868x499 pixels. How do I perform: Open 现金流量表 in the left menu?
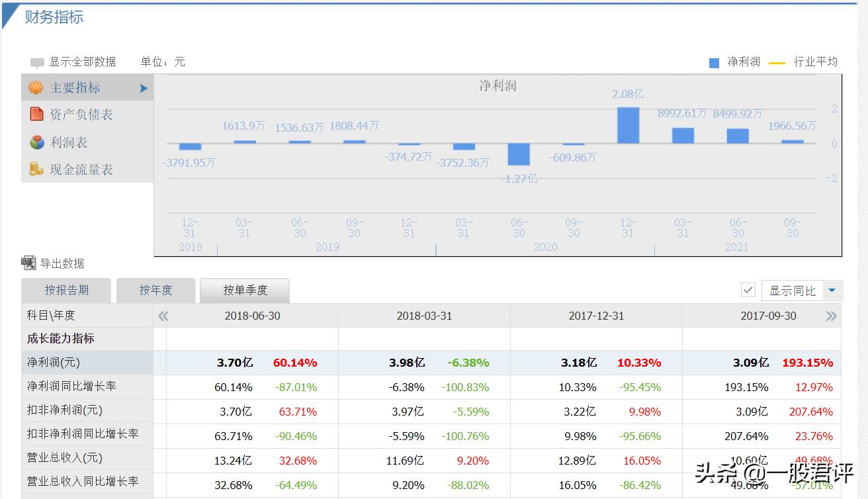pyautogui.click(x=87, y=169)
